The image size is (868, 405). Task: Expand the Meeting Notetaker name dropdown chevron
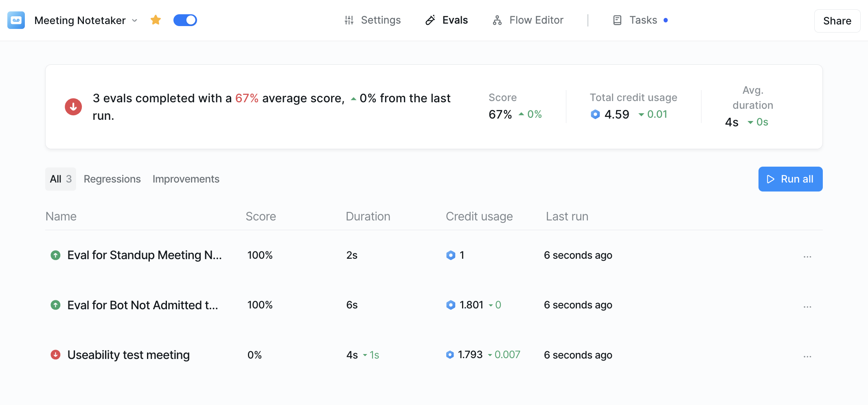pos(134,20)
